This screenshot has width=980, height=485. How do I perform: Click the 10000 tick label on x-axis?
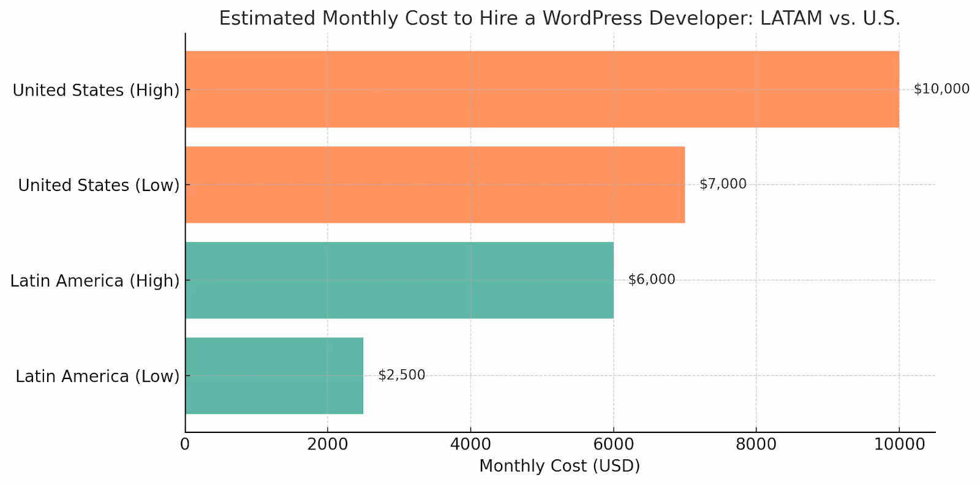(899, 444)
